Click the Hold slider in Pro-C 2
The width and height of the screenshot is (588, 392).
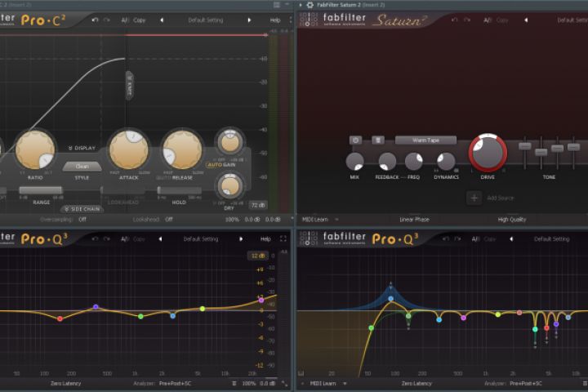point(179,190)
